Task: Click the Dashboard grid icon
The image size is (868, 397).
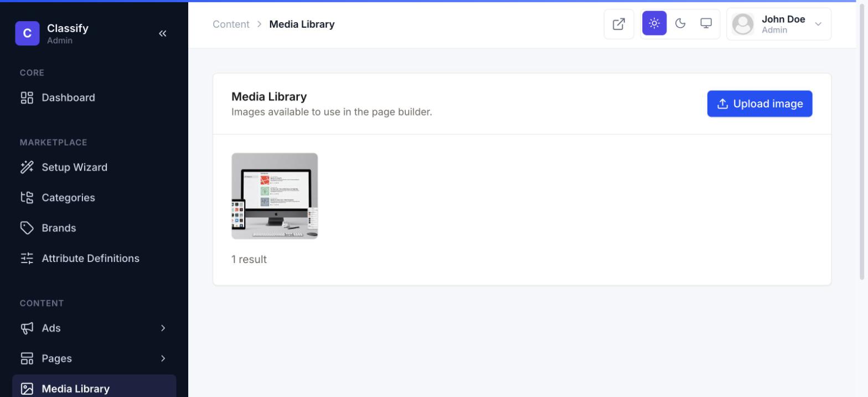Action: (27, 98)
